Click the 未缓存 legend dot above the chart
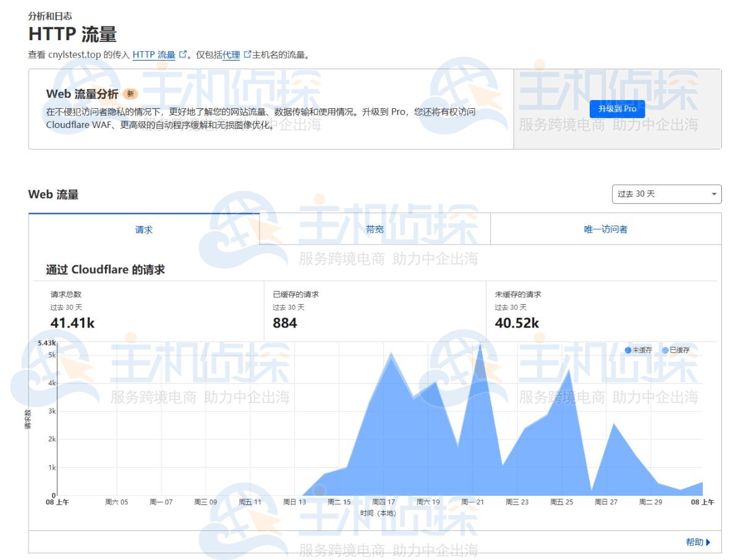The width and height of the screenshot is (730, 560). [628, 350]
